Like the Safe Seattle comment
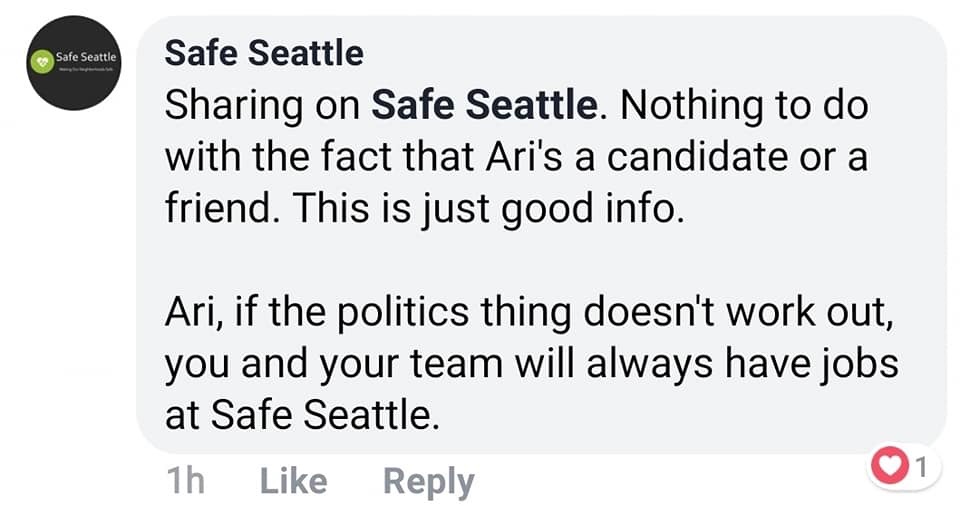This screenshot has width=960, height=506. (293, 482)
